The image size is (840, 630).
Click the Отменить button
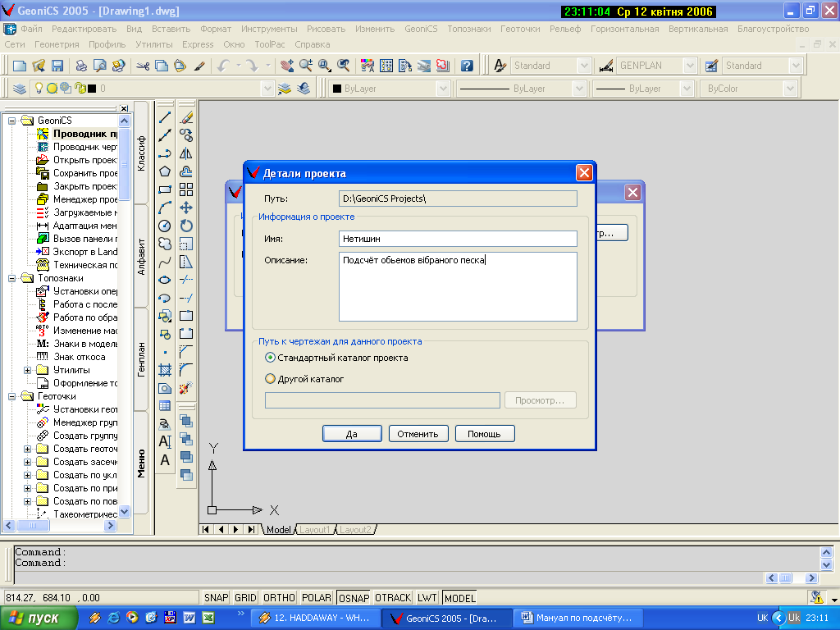point(418,433)
